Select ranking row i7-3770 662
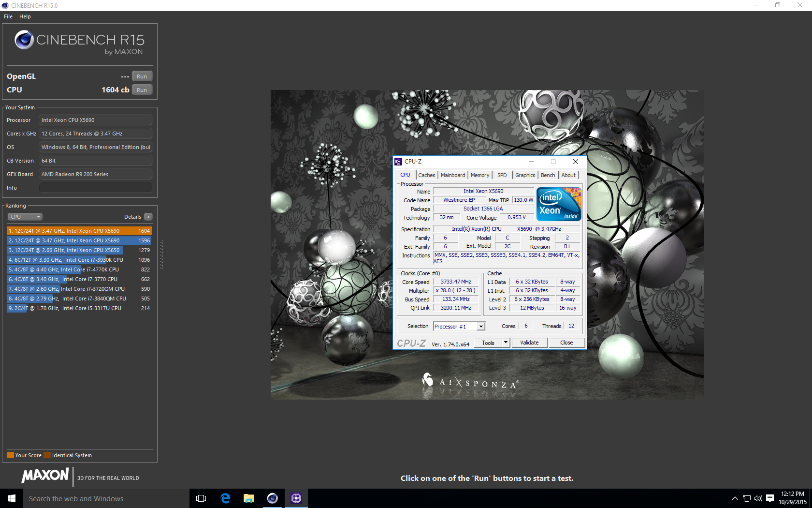The height and width of the screenshot is (508, 812). [x=79, y=279]
